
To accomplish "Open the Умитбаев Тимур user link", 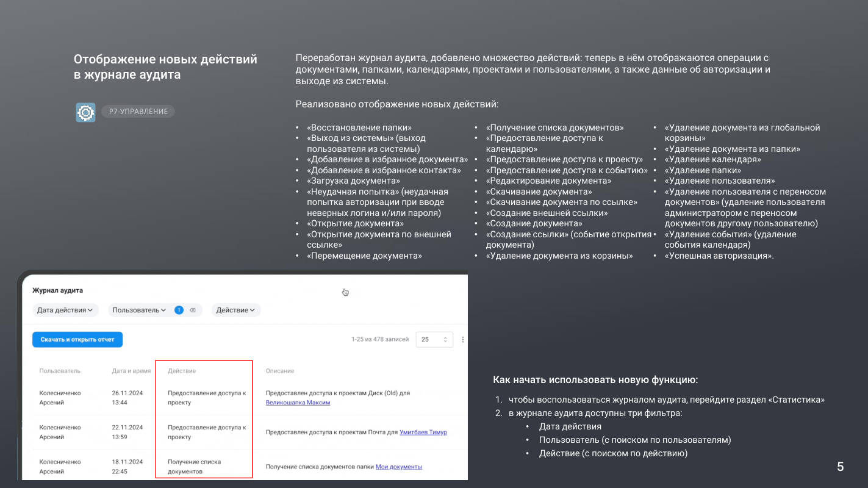I will pyautogui.click(x=423, y=432).
